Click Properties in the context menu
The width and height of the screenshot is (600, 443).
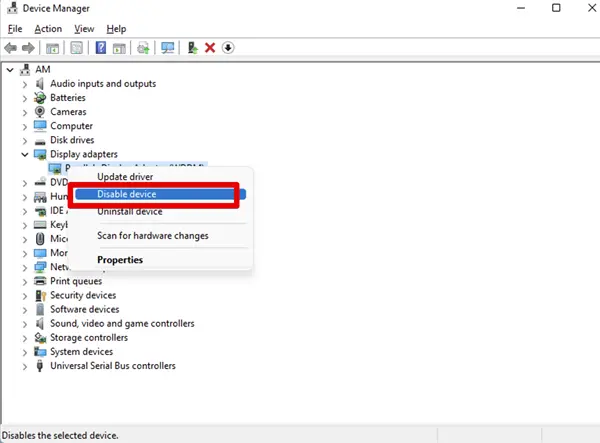(x=120, y=260)
